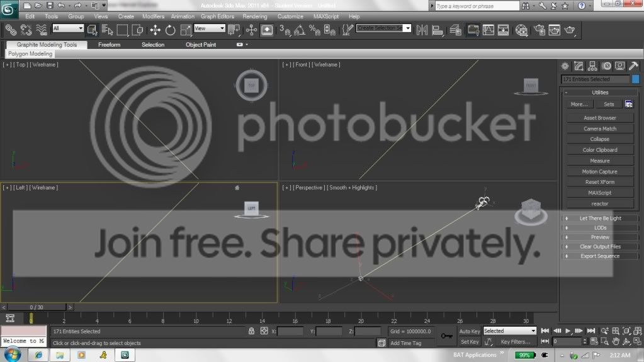
Task: Click Use Pivot Point Center icon
Action: (234, 30)
